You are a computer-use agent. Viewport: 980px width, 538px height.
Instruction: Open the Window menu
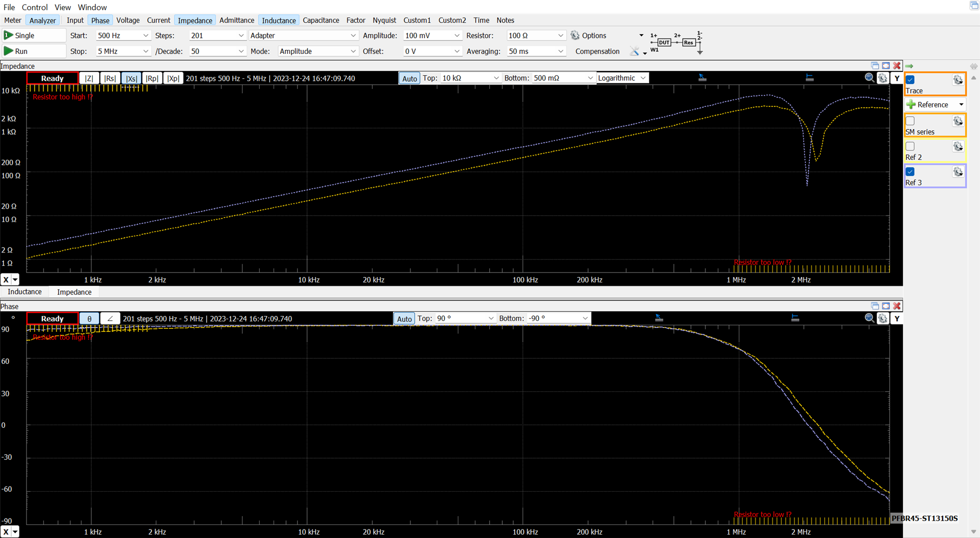coord(92,7)
